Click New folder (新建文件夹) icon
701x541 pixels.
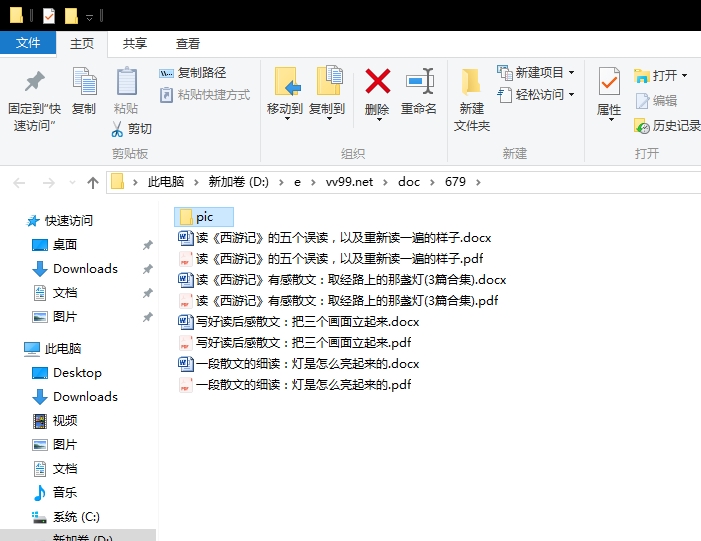click(x=471, y=81)
